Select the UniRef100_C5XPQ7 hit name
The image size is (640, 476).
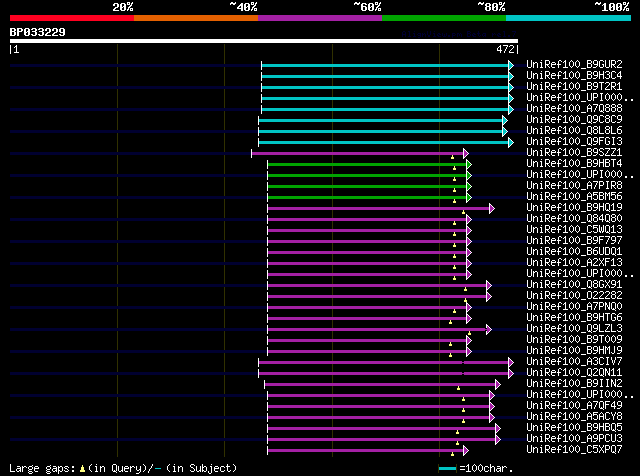pos(574,450)
